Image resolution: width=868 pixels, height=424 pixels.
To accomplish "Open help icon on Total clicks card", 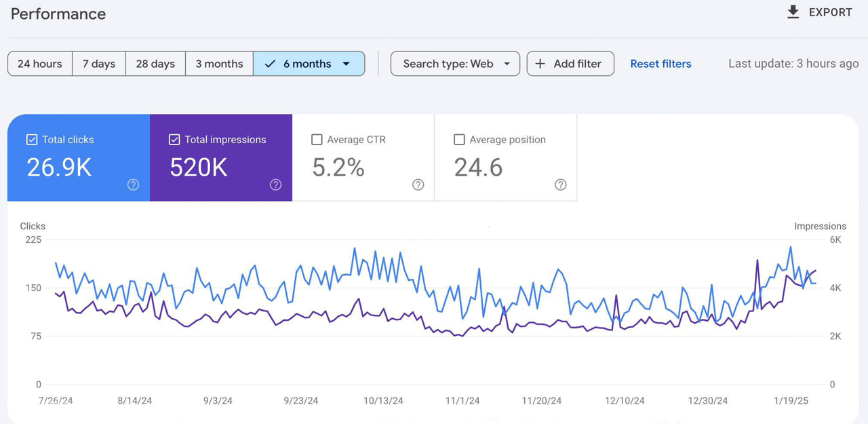I will coord(133,185).
